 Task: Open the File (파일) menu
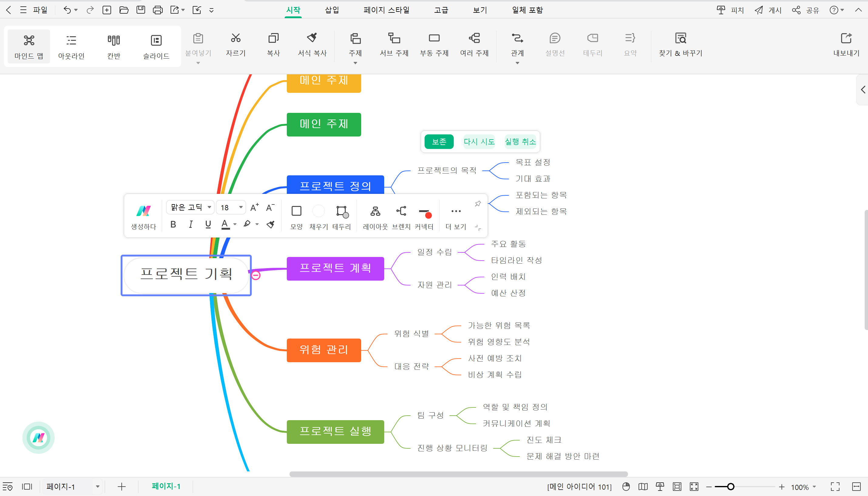[x=40, y=10]
